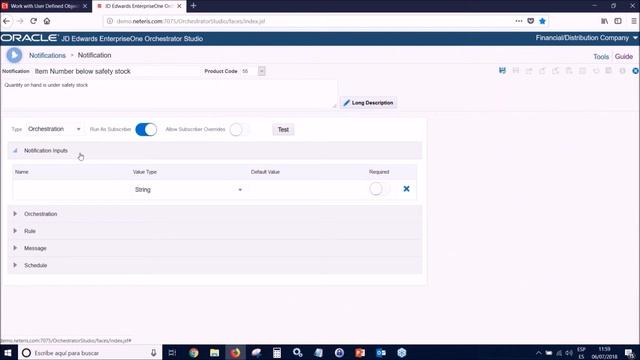The height and width of the screenshot is (360, 640).
Task: Open the Tools menu
Action: [601, 57]
